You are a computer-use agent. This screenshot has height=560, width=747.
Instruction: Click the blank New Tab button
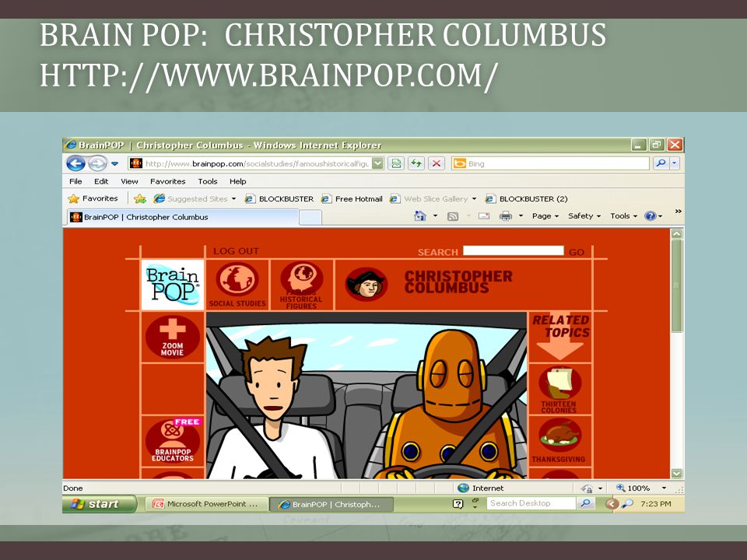310,218
